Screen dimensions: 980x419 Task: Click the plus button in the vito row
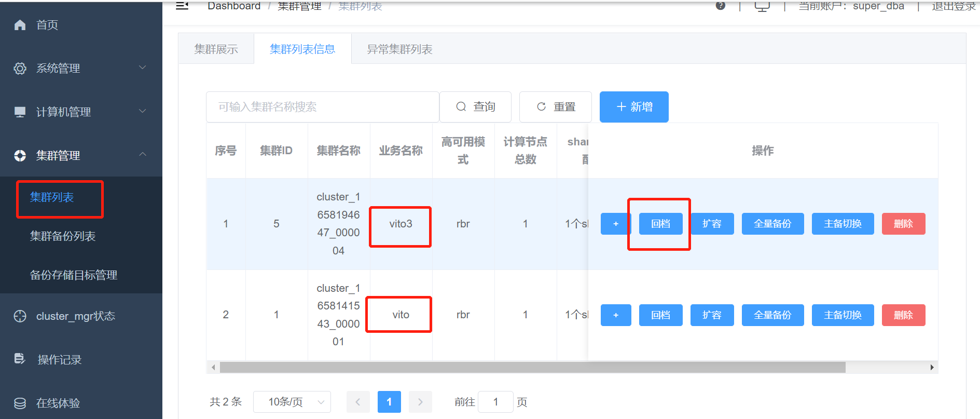(x=616, y=315)
